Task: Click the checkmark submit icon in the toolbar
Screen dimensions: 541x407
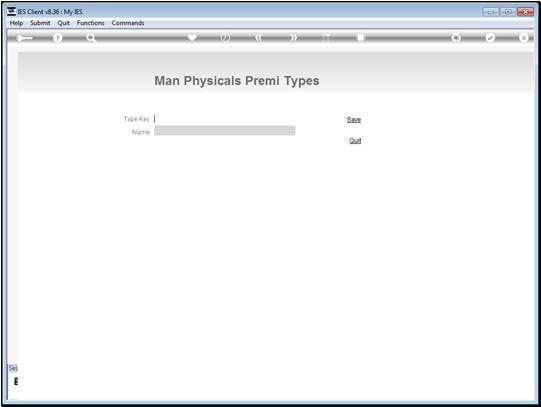Action: (x=490, y=38)
